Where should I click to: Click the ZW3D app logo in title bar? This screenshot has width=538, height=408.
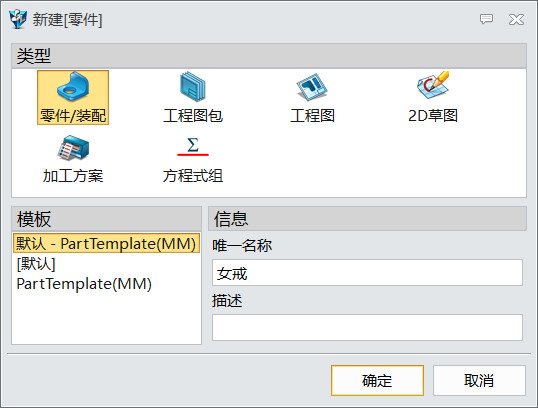click(x=18, y=19)
